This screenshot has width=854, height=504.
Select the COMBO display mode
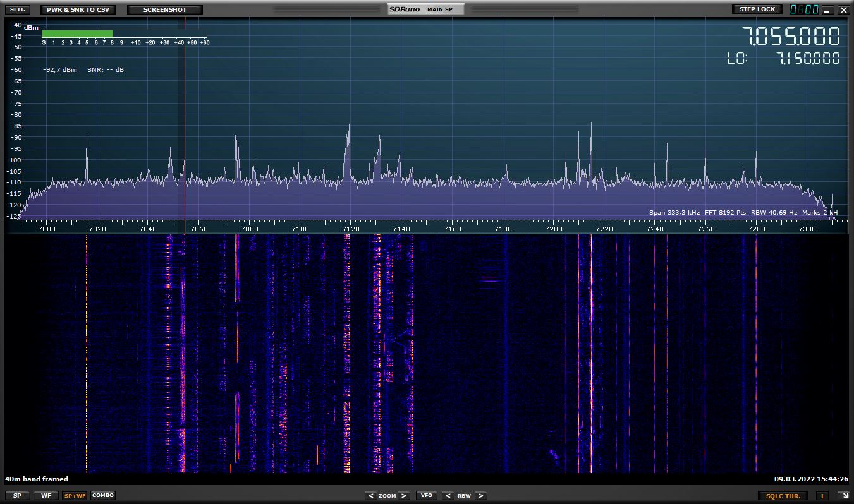[103, 496]
